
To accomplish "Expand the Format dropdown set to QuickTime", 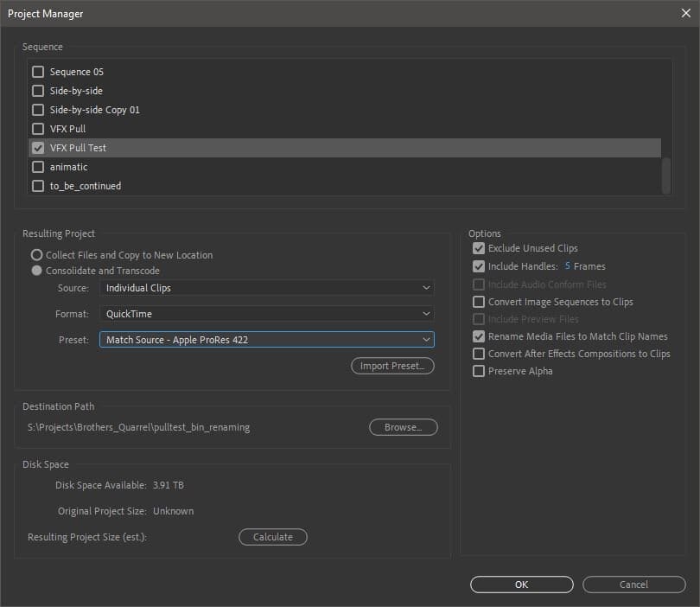I will 267,314.
